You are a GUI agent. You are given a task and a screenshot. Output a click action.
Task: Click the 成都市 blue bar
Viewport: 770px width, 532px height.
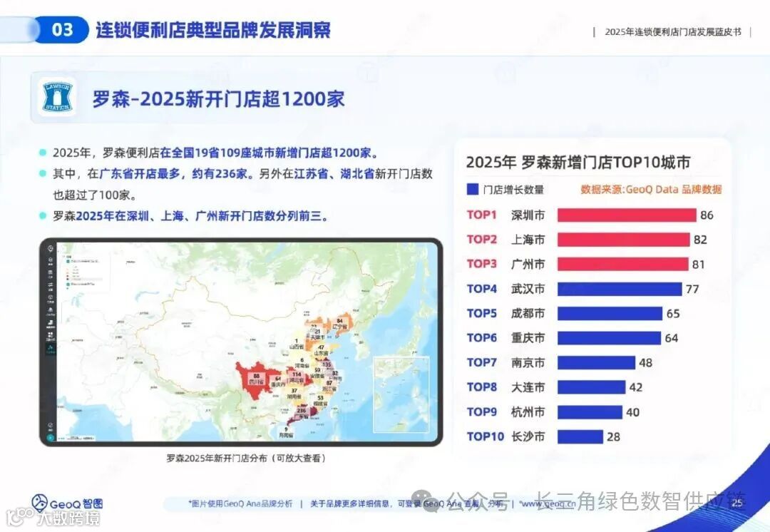610,313
